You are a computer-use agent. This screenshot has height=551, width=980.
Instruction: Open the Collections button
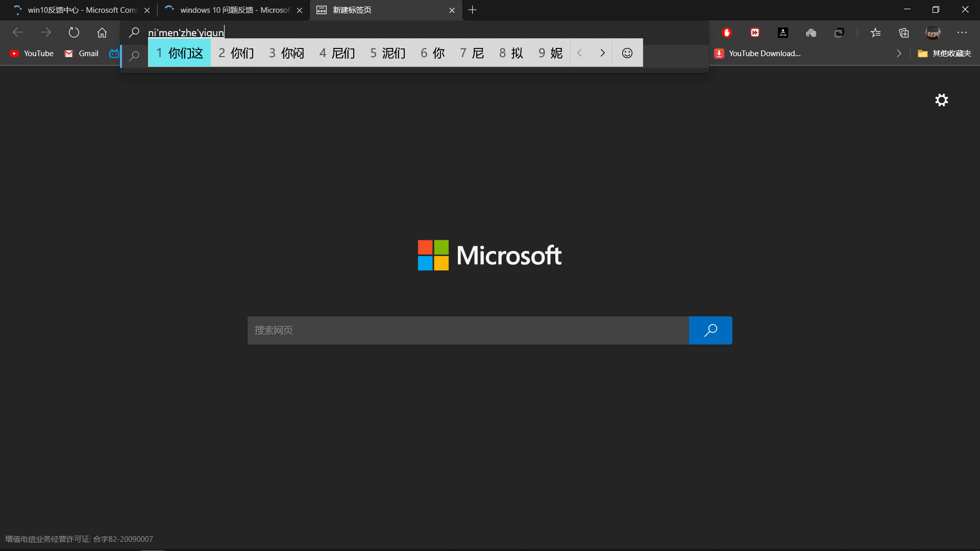coord(904,33)
